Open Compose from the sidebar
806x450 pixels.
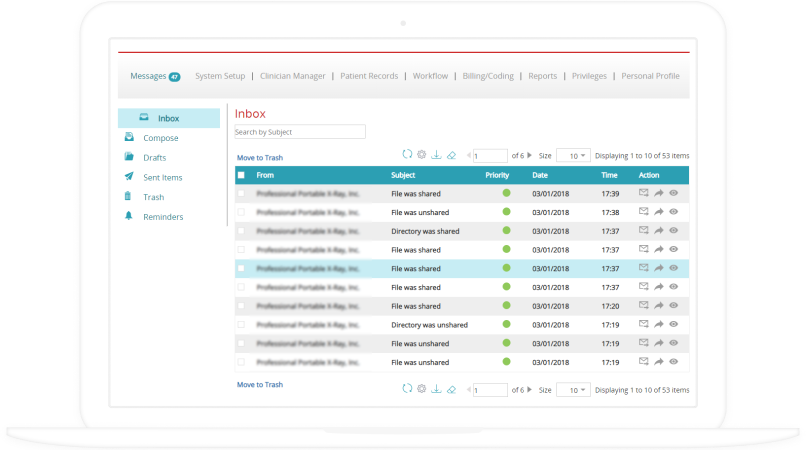pyautogui.click(x=160, y=138)
